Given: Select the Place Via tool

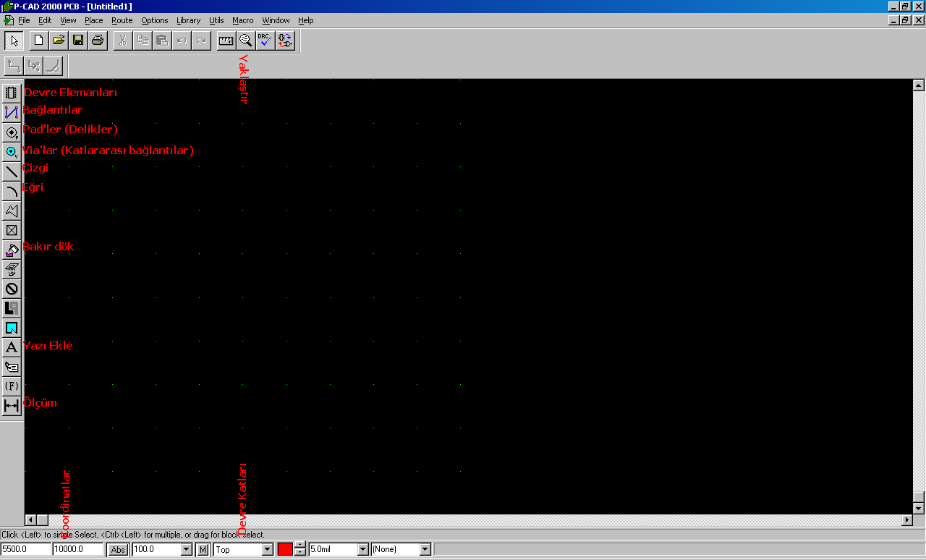Looking at the screenshot, I should pyautogui.click(x=12, y=151).
